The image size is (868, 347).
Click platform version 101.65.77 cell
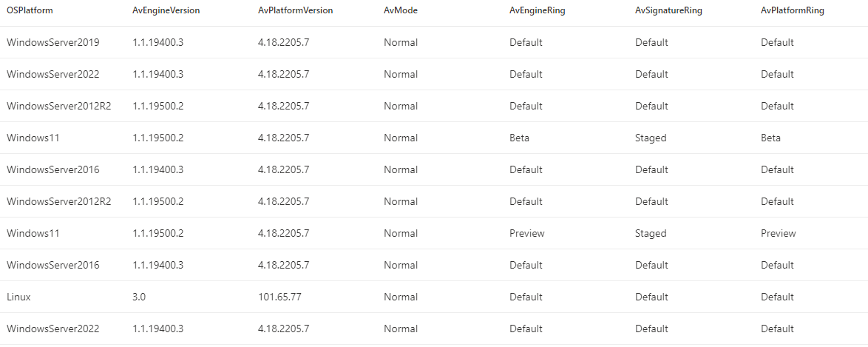[279, 297]
